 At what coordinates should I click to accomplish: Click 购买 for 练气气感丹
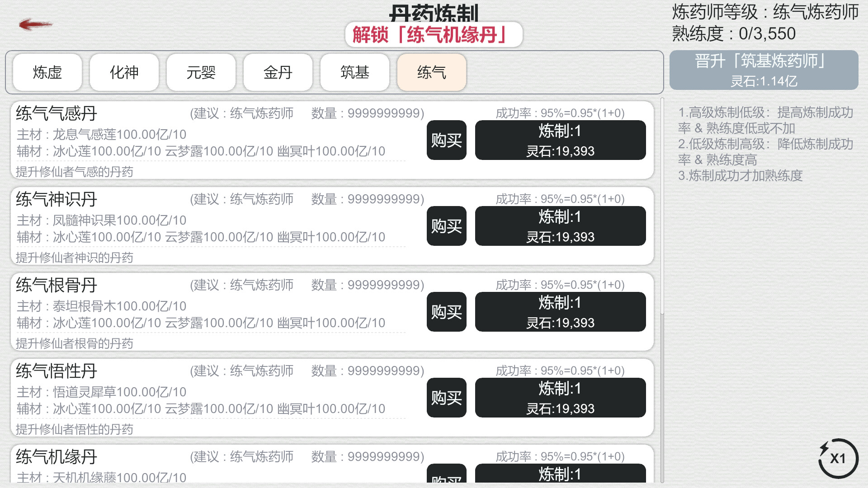[x=446, y=140]
